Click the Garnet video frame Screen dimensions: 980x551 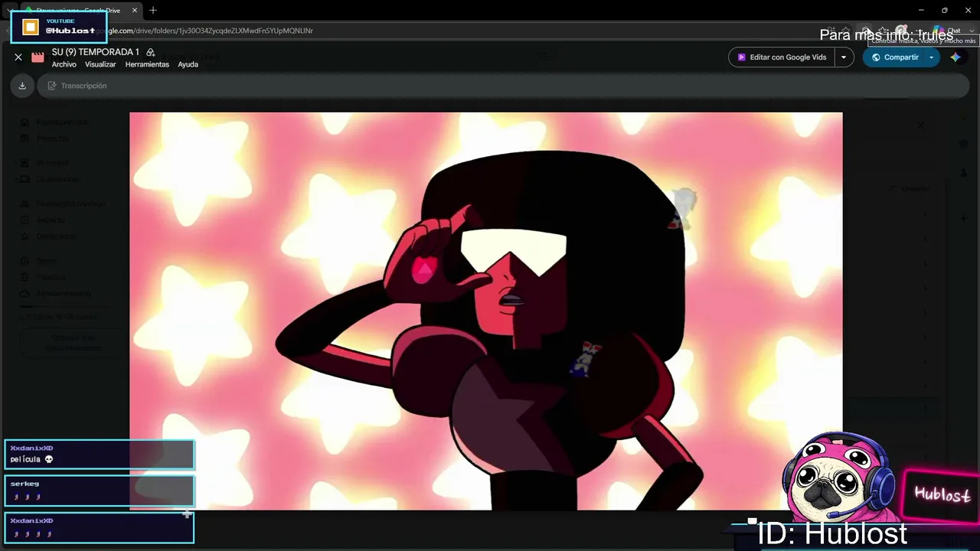click(486, 311)
